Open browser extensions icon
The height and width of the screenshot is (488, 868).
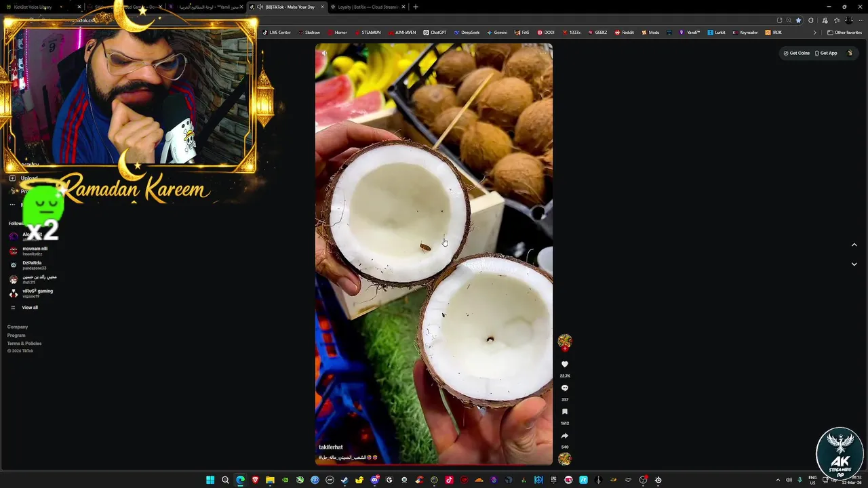point(811,20)
